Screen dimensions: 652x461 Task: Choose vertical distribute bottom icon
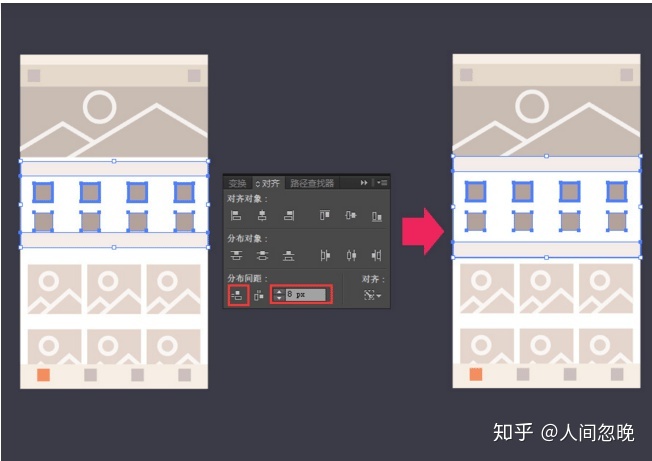coord(289,255)
